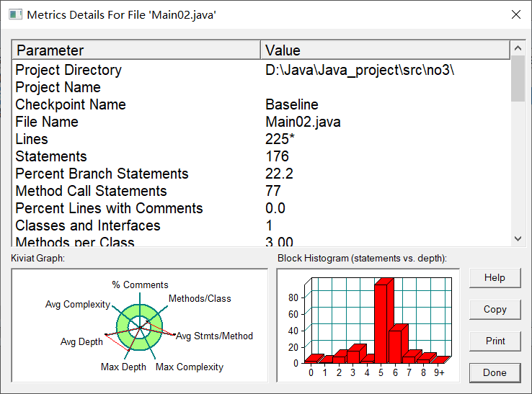Click the scroll down arrow of the metrics list
532x394 pixels.
click(x=518, y=238)
